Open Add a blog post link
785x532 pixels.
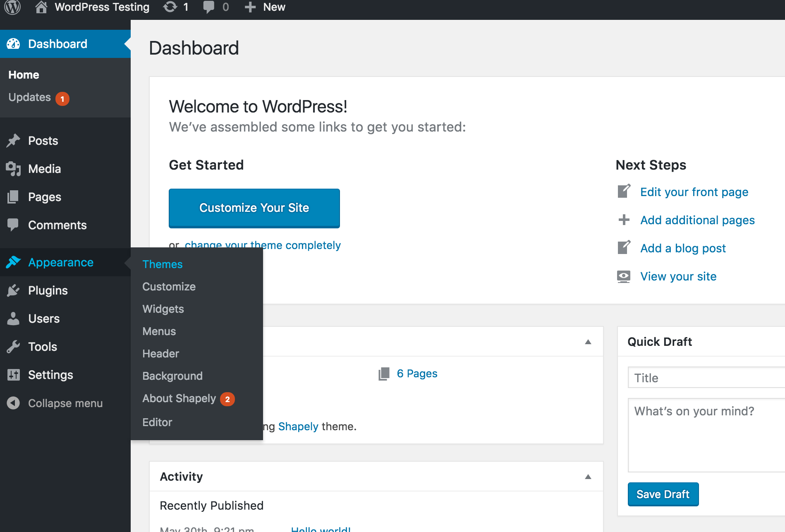pos(683,248)
